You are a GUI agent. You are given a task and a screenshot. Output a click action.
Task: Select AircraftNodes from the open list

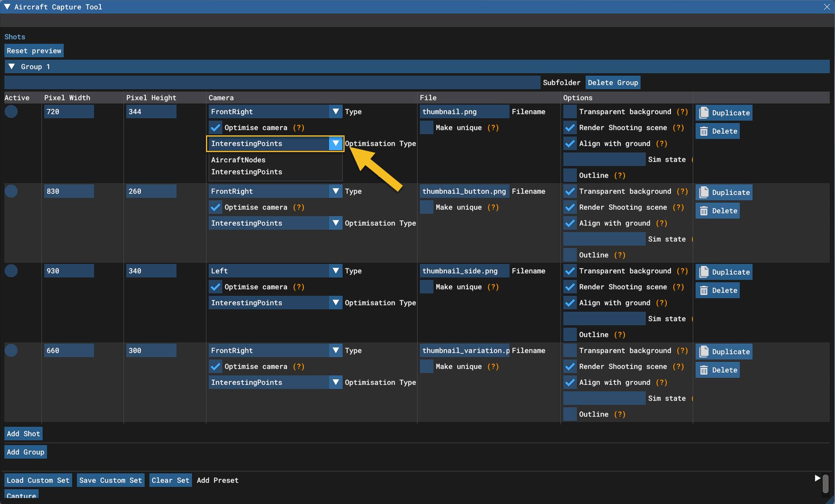point(238,160)
